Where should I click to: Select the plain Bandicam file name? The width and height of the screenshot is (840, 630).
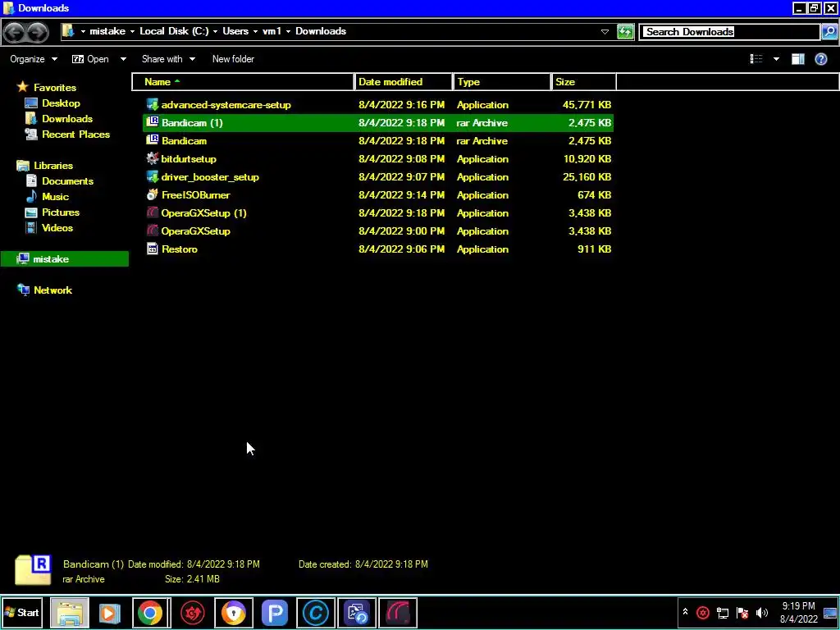pos(184,140)
